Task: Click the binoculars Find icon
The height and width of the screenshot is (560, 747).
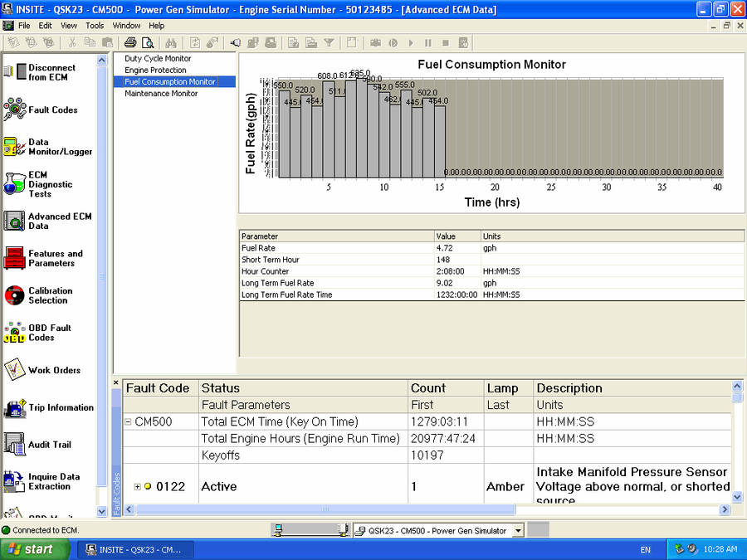Action: 171,42
